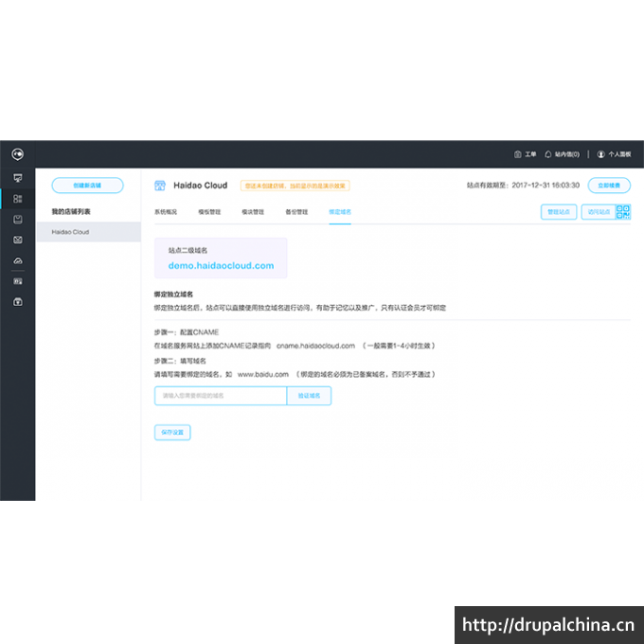Screen dimensions: 644x644
Task: Click the bell notification icon for 站内信
Action: [x=548, y=154]
